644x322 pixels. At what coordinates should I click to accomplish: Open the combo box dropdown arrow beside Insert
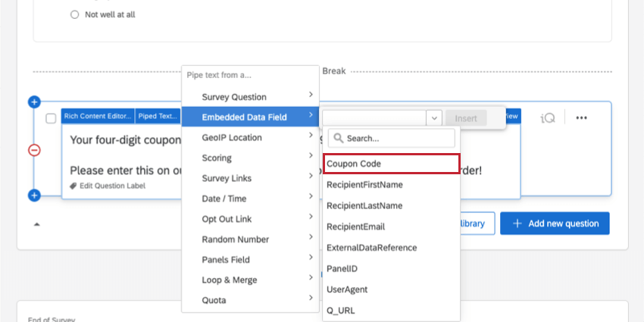(434, 118)
